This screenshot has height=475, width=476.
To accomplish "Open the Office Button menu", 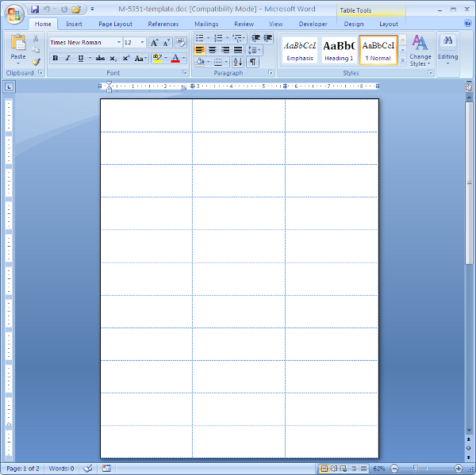I will point(13,13).
